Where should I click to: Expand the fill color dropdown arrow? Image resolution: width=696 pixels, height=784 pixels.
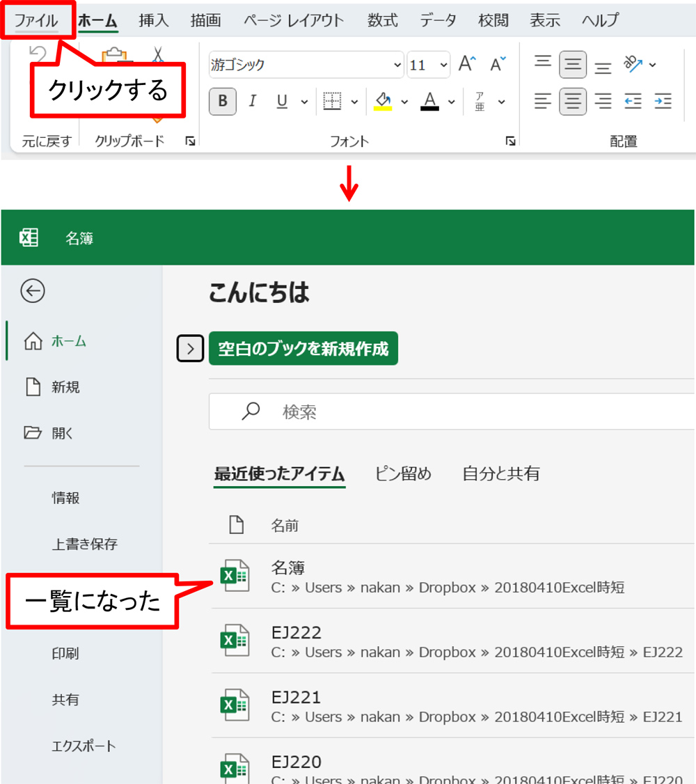404,102
